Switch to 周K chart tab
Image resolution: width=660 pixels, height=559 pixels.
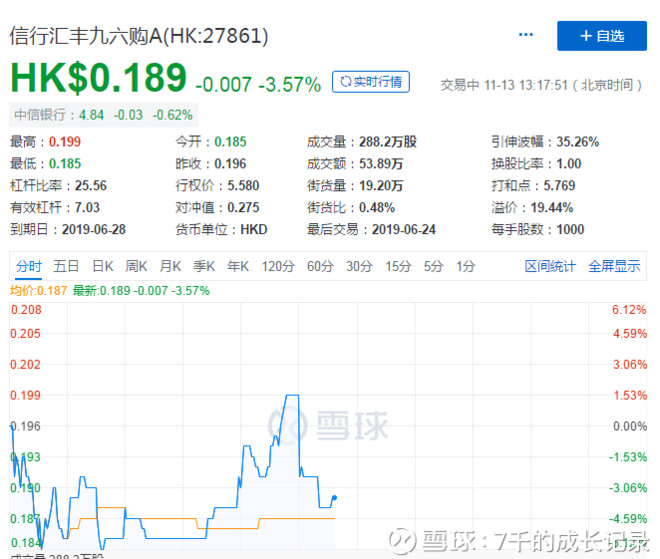pos(136,266)
